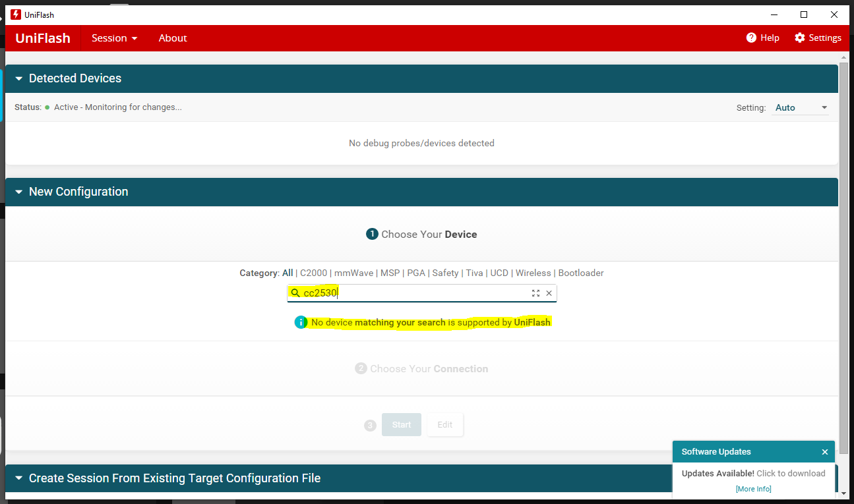Click the 'Active - Monitoring for changes...' status text
Image resolution: width=854 pixels, height=504 pixels.
click(118, 107)
